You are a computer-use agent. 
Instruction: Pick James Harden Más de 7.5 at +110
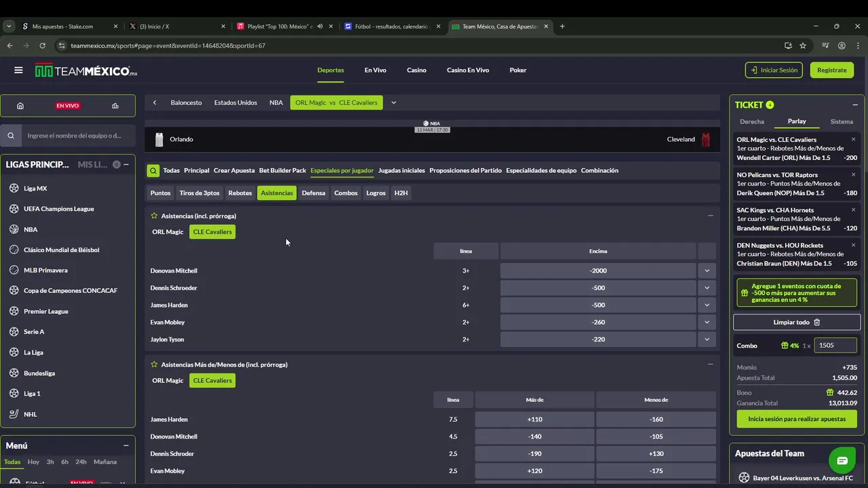[534, 420]
